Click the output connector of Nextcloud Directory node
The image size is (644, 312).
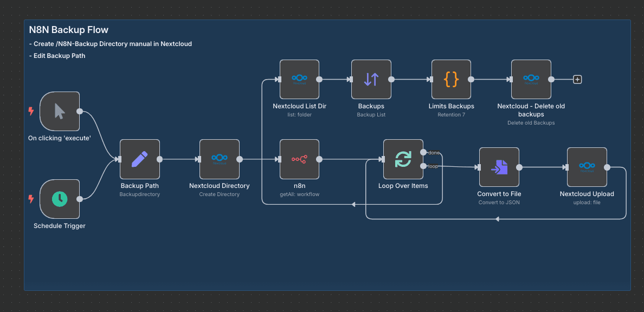pyautogui.click(x=240, y=159)
